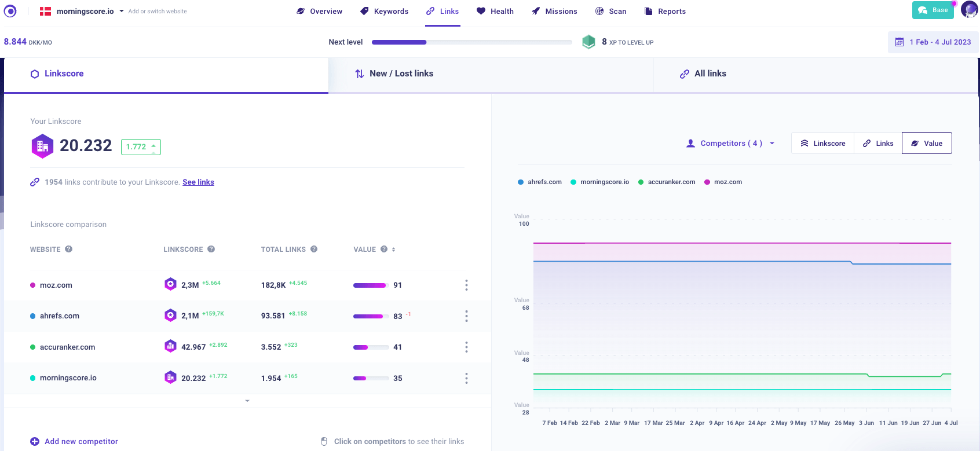Switch to All links tab
This screenshot has width=980, height=451.
point(816,74)
